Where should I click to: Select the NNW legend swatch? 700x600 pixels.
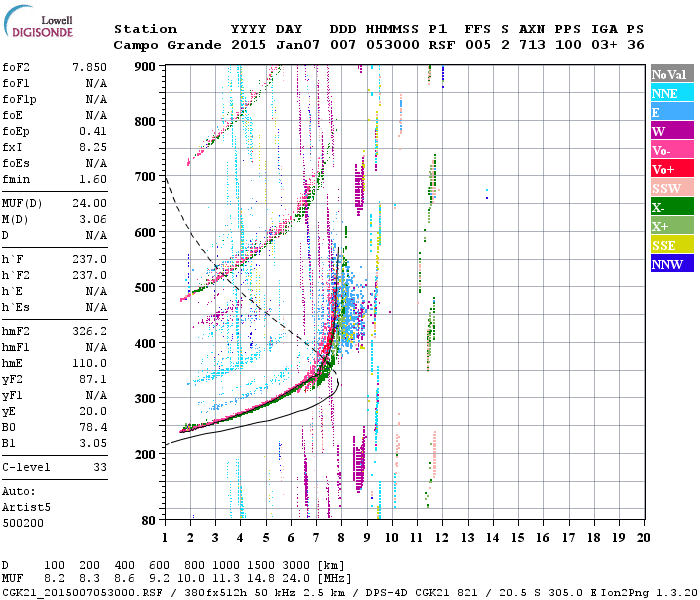point(672,263)
